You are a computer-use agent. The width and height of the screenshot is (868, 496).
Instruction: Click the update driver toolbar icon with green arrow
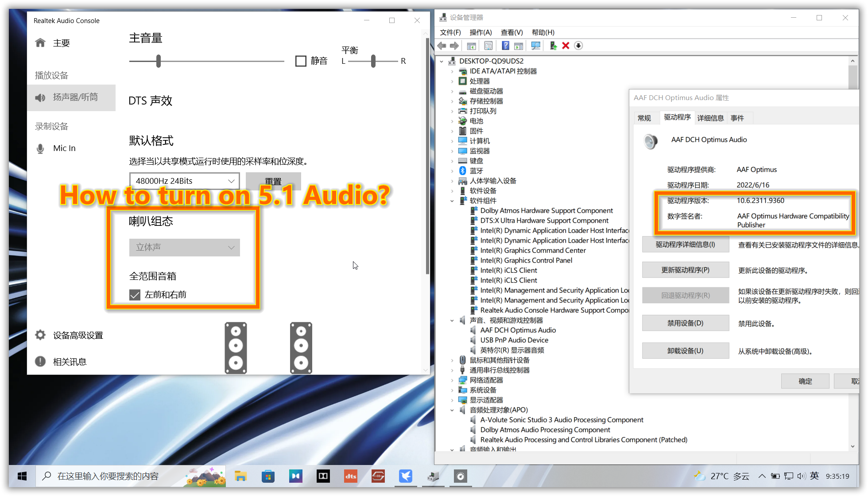553,46
